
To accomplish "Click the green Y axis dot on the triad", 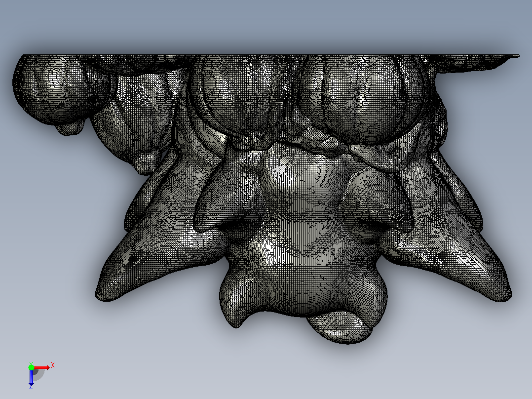I will [31, 367].
